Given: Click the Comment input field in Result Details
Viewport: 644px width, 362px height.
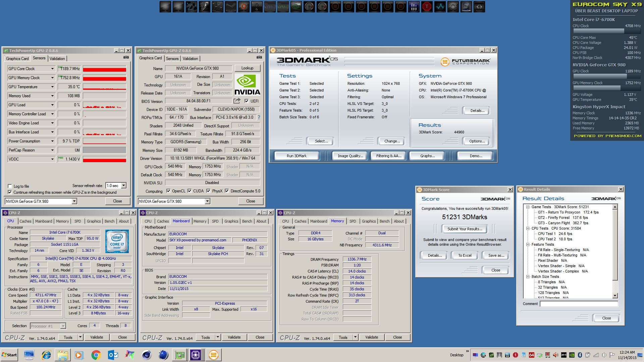Looking at the screenshot, I should tap(579, 304).
